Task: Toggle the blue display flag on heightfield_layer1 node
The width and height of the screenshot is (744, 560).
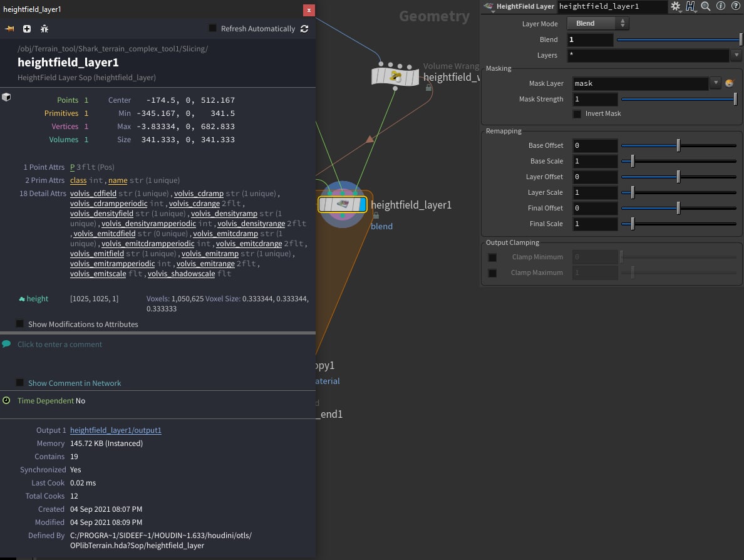Action: [x=363, y=205]
